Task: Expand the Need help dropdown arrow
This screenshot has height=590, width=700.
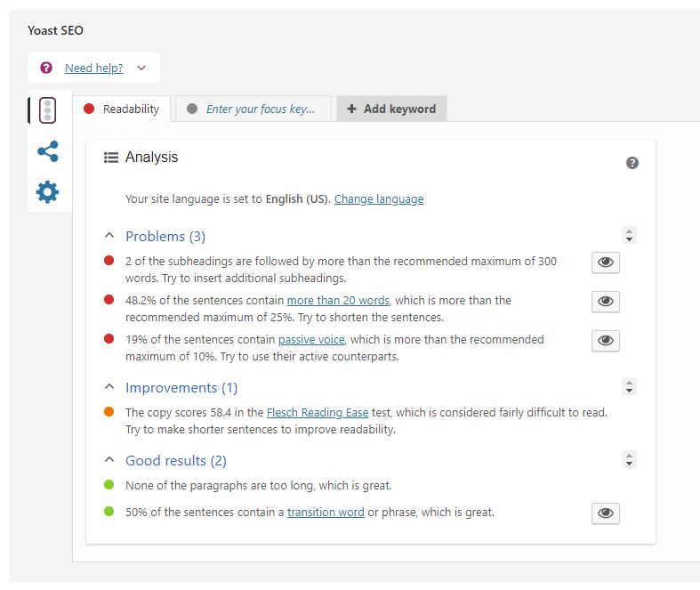Action: tap(141, 68)
